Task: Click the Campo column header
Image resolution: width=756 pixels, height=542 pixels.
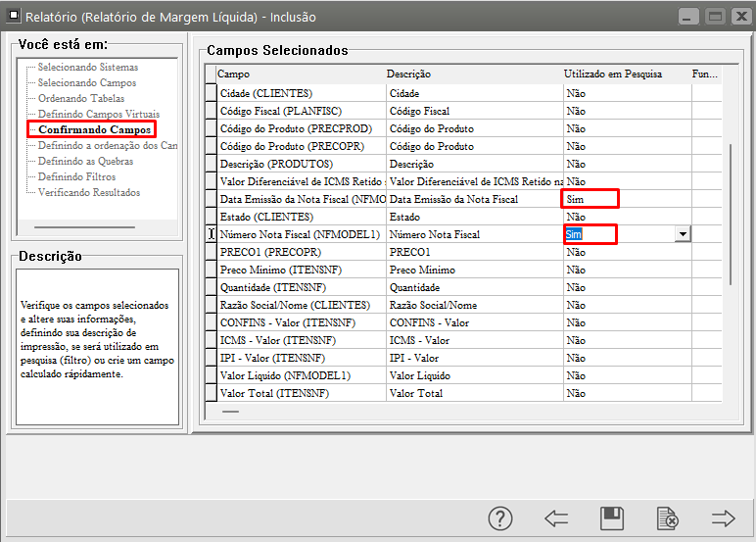Action: pos(233,74)
